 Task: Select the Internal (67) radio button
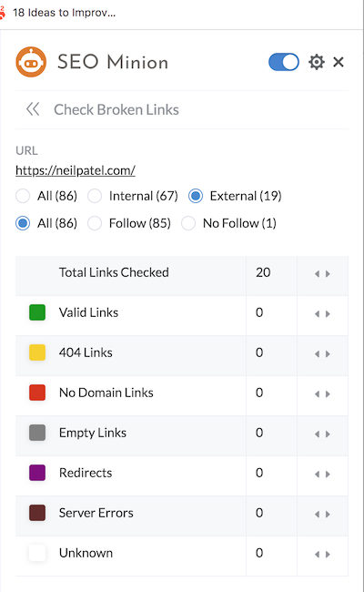coord(95,196)
